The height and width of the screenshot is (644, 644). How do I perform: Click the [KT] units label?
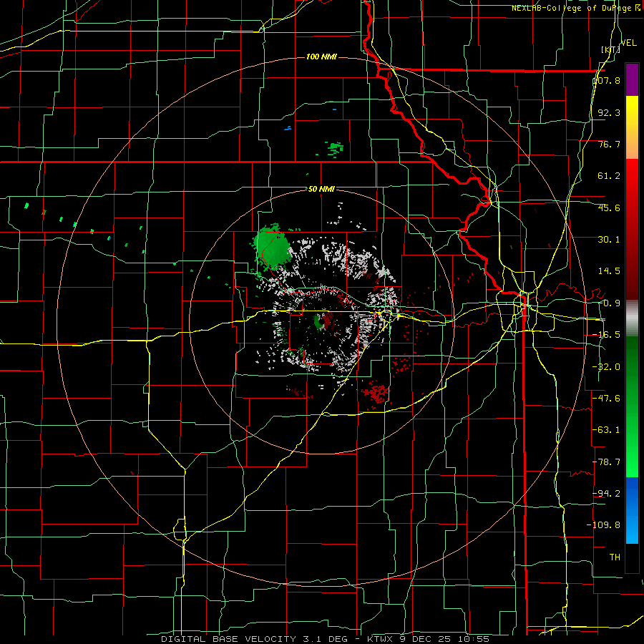611,49
